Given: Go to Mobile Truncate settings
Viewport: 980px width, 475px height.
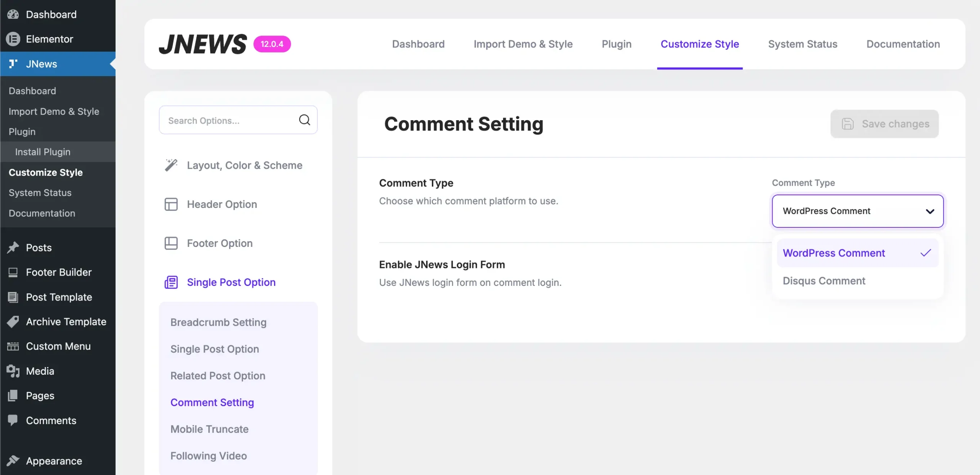Looking at the screenshot, I should (x=209, y=429).
